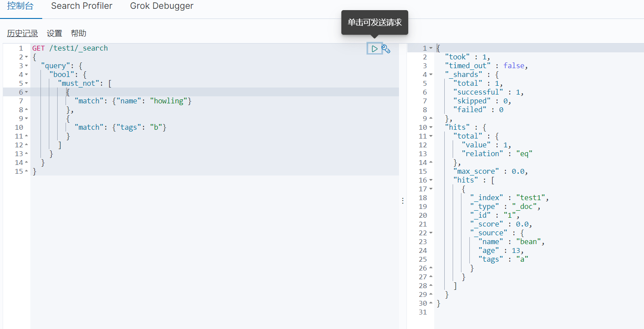Open 设置 settings link
The height and width of the screenshot is (329, 644).
55,33
